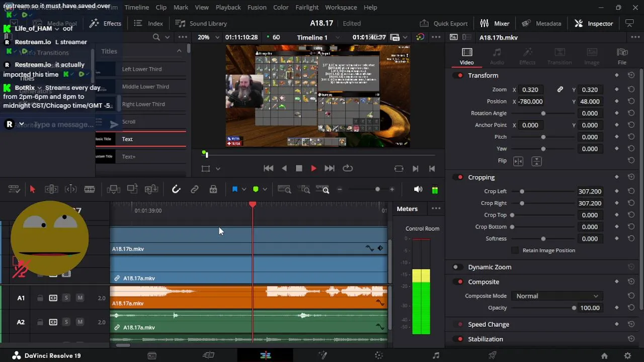
Task: Open Project Settings gear icon
Action: (627, 355)
